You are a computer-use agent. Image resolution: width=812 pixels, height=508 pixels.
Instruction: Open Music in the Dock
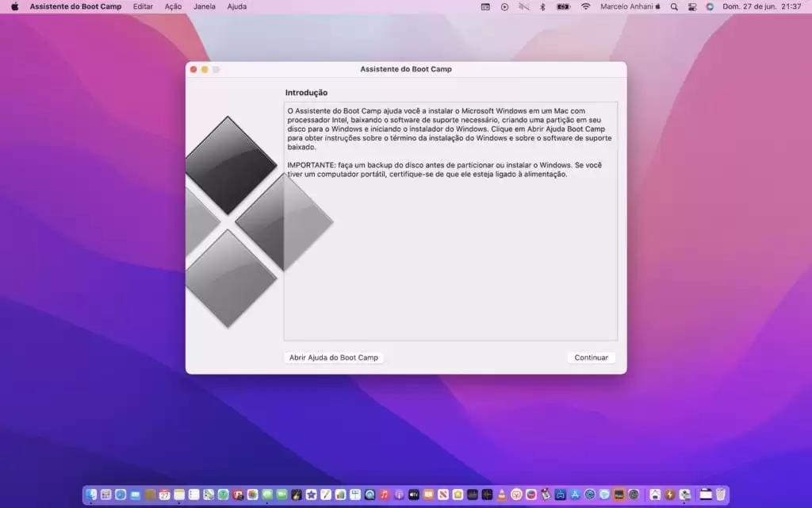pyautogui.click(x=385, y=495)
